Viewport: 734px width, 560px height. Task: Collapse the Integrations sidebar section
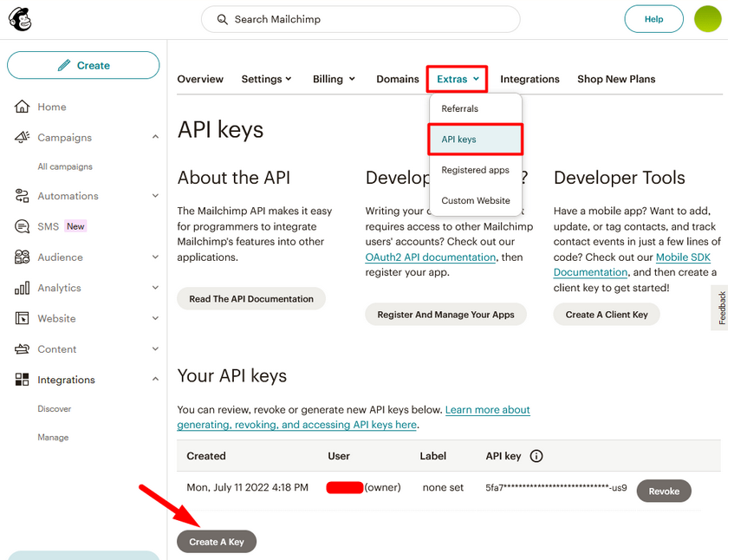tap(155, 379)
